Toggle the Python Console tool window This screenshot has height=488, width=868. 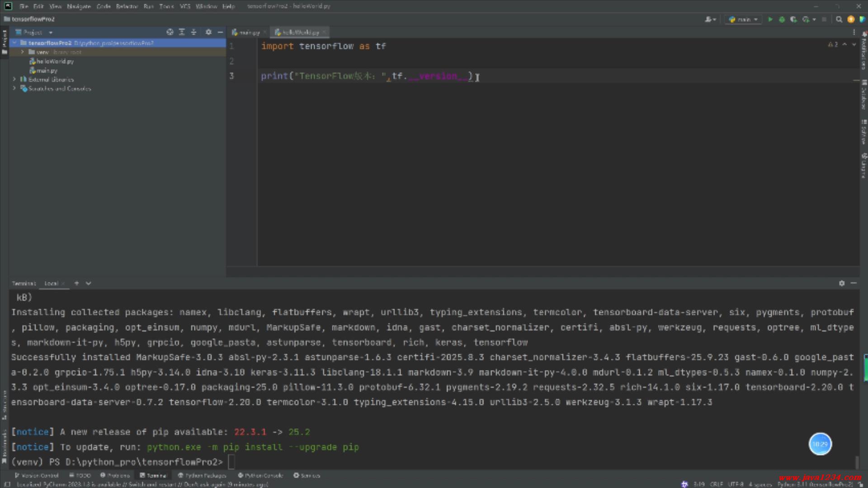point(261,475)
